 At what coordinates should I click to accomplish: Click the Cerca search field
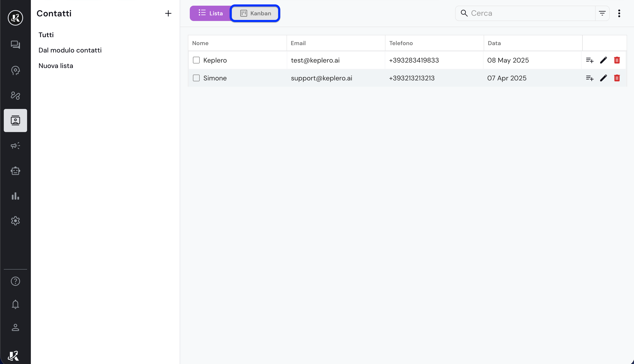tap(530, 13)
